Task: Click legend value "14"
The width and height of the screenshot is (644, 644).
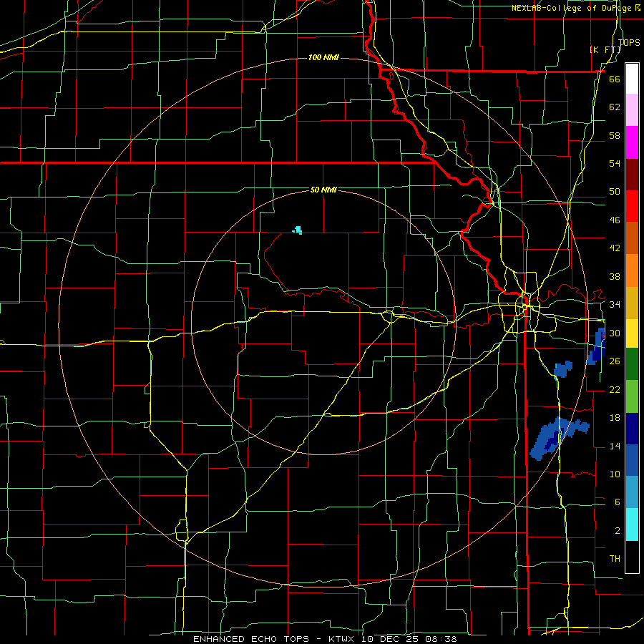Action: tap(615, 446)
